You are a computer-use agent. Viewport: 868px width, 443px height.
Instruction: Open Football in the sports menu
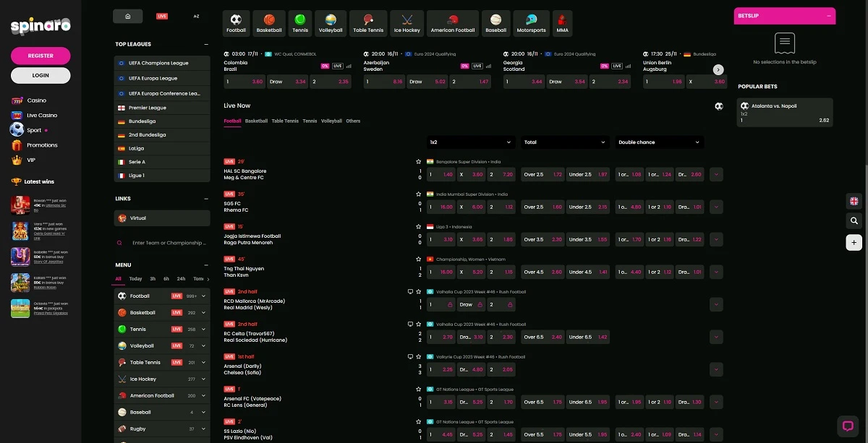[x=162, y=296]
